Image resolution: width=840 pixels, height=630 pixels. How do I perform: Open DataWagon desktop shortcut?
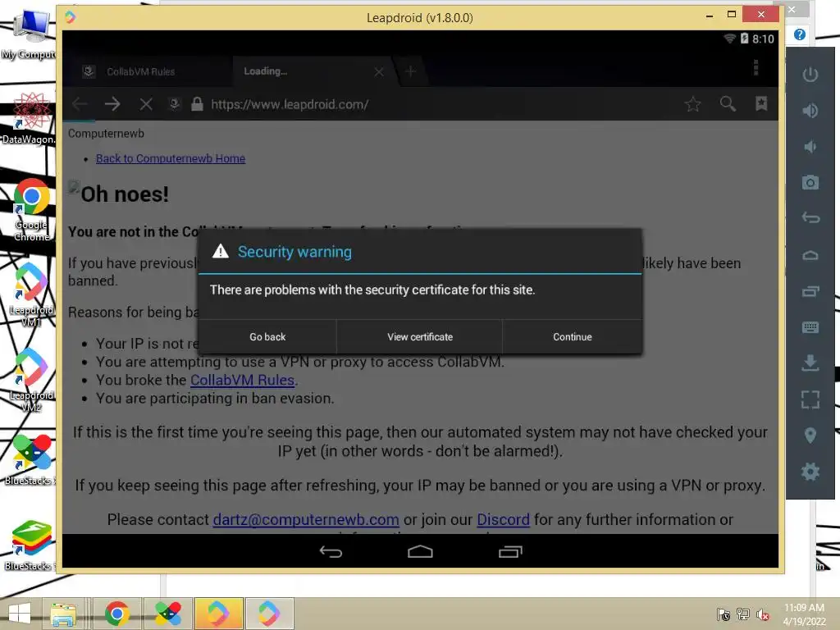coord(30,118)
